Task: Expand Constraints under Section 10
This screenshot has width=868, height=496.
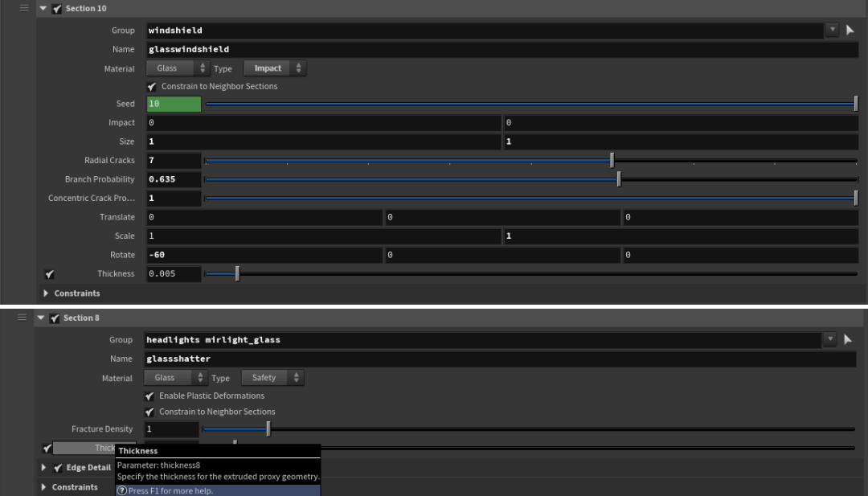Action: [x=46, y=293]
